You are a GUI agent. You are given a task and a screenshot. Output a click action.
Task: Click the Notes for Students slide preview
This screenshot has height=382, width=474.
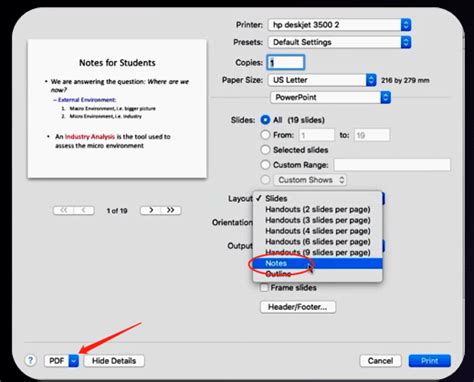[x=117, y=109]
